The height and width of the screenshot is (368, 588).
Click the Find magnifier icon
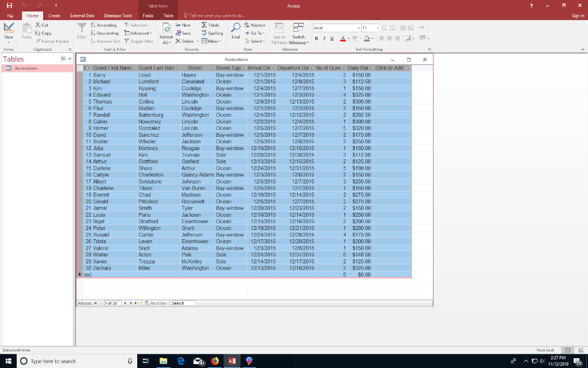[x=235, y=28]
